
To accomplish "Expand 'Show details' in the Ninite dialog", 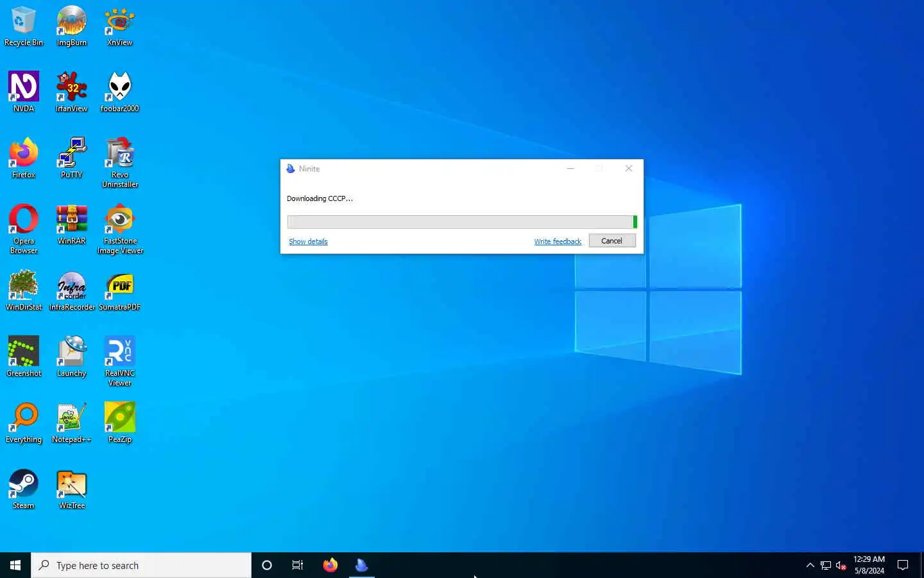I will (x=308, y=241).
